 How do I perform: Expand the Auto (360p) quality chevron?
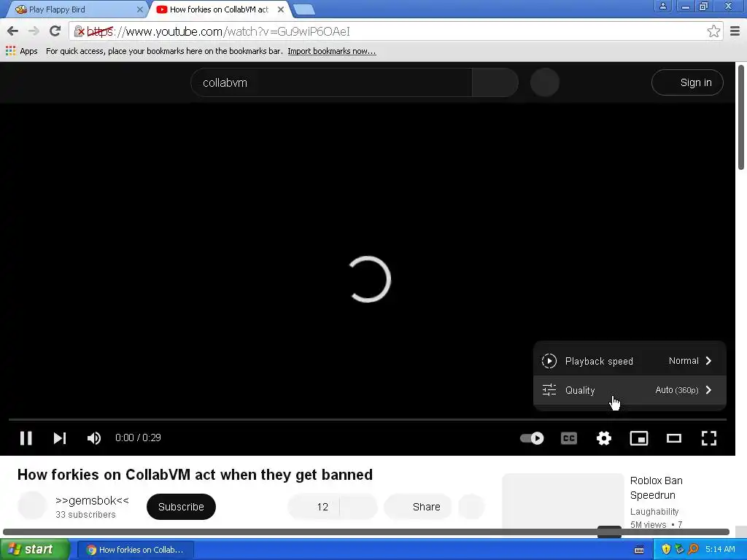(708, 390)
